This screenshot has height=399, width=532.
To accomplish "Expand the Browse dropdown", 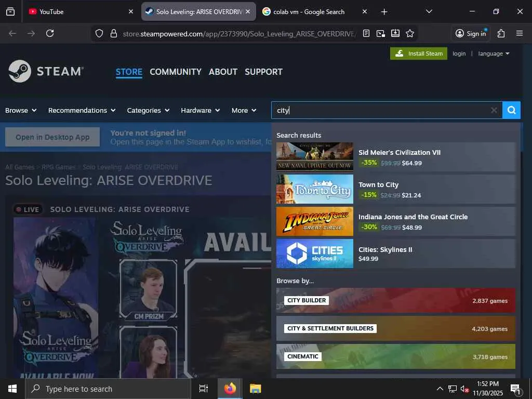I will tap(21, 110).
